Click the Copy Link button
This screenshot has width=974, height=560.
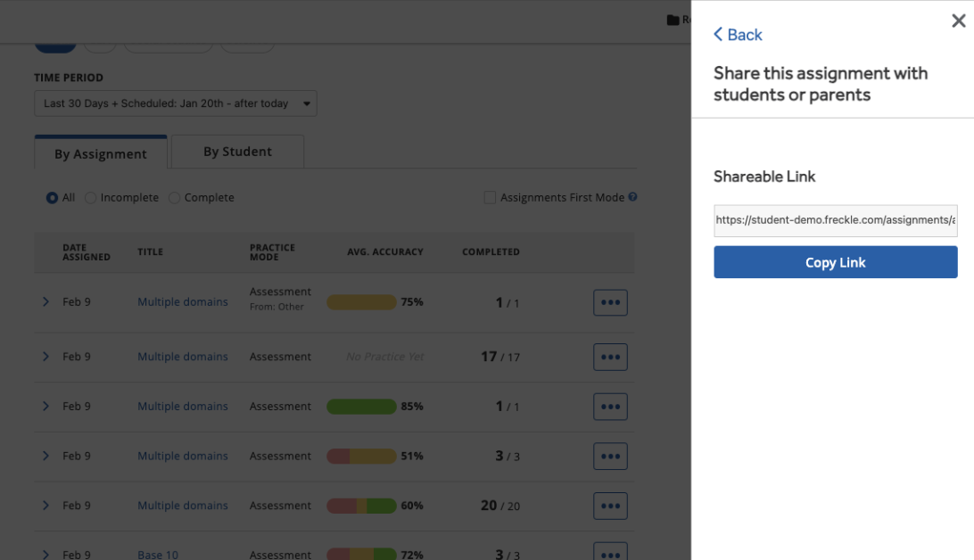835,262
